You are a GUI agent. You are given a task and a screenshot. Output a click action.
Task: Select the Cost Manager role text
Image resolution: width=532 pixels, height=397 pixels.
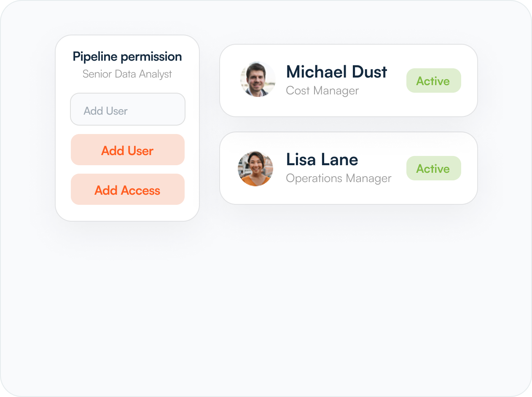click(x=322, y=90)
